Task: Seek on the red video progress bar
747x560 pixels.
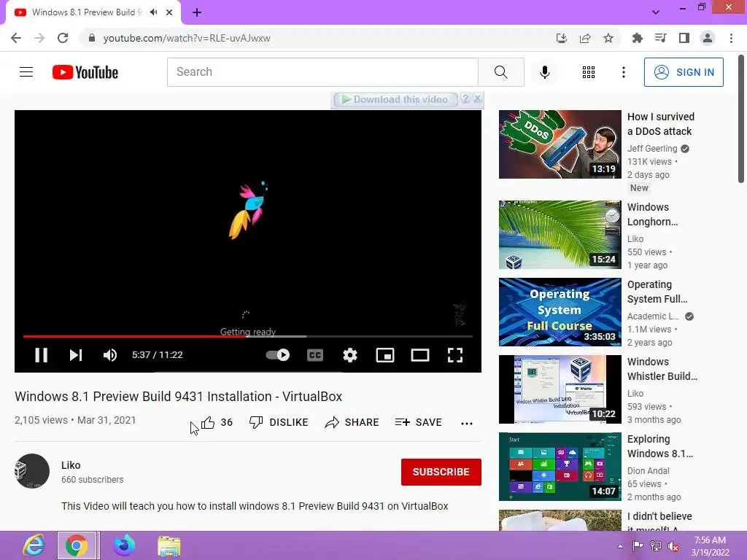Action: click(x=248, y=336)
